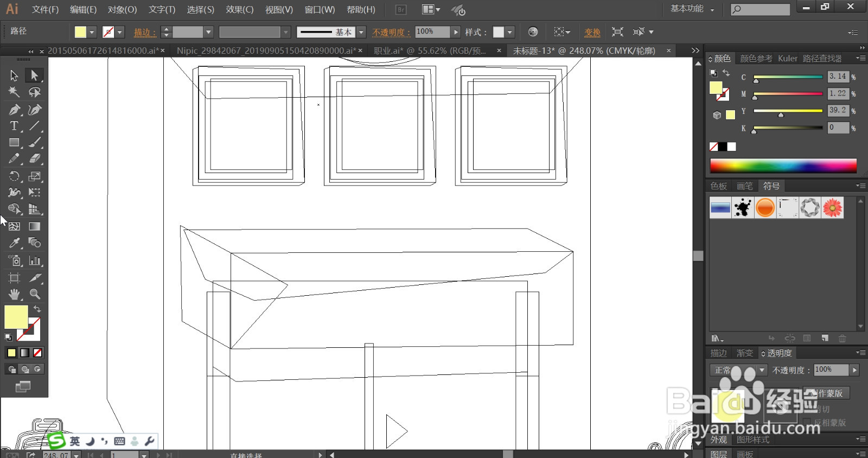This screenshot has width=868, height=458.
Task: Open the fill color dropdown in control bar
Action: 92,32
